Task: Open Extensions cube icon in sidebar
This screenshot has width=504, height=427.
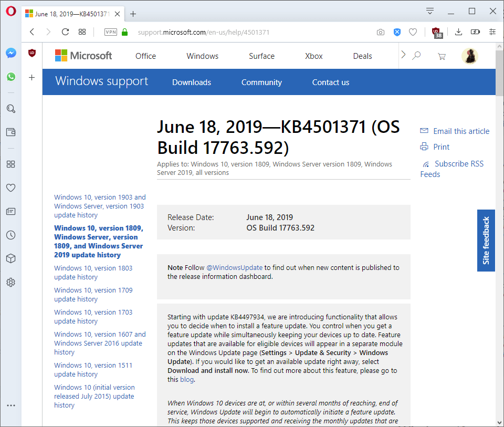Action: pos(11,258)
